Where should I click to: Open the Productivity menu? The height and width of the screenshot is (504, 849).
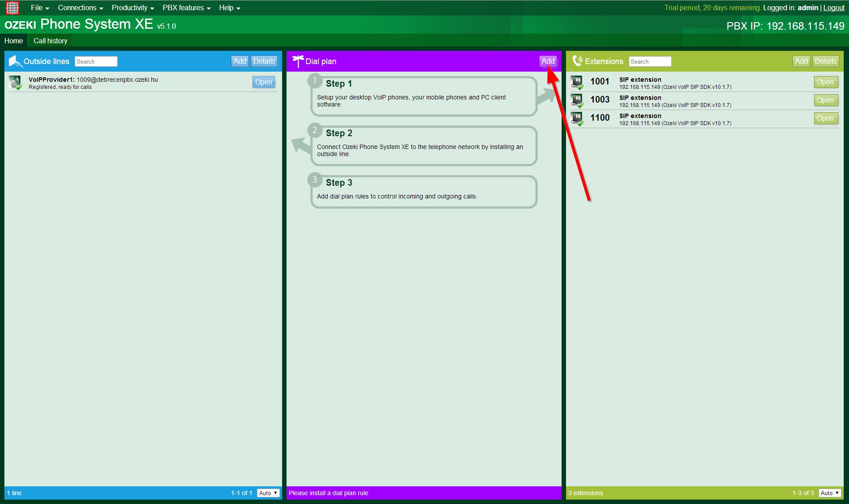(133, 8)
